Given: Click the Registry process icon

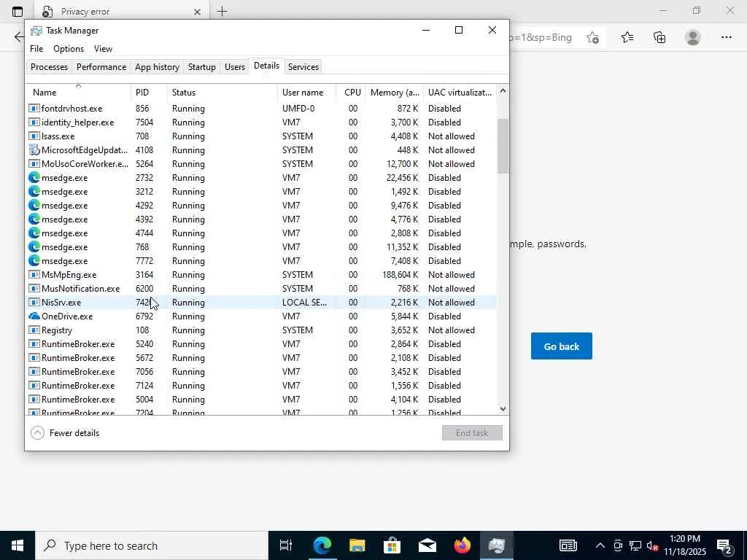Looking at the screenshot, I should tap(34, 330).
